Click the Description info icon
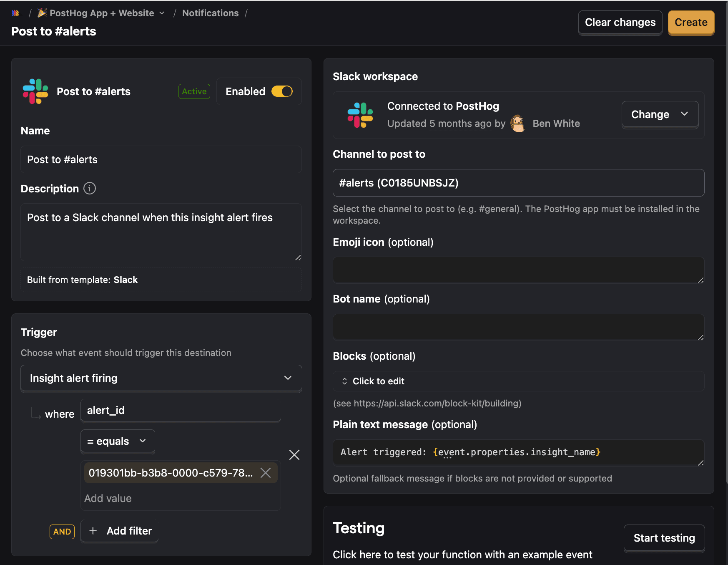Viewport: 728px width, 565px height. [90, 188]
